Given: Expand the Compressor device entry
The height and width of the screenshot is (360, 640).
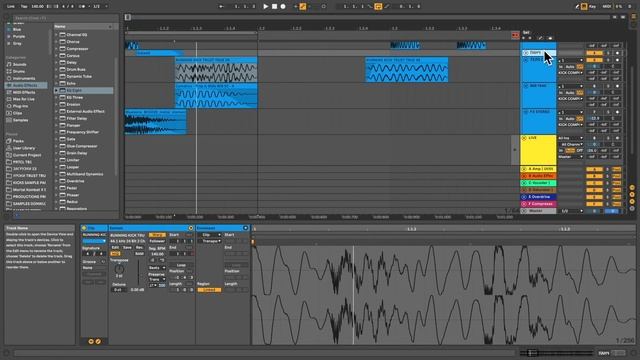Looking at the screenshot, I should tap(56, 49).
